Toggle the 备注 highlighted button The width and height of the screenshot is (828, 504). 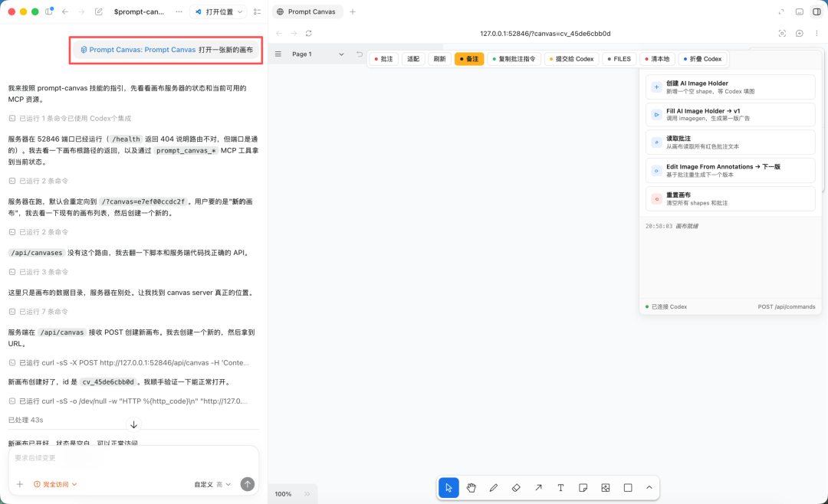[469, 59]
